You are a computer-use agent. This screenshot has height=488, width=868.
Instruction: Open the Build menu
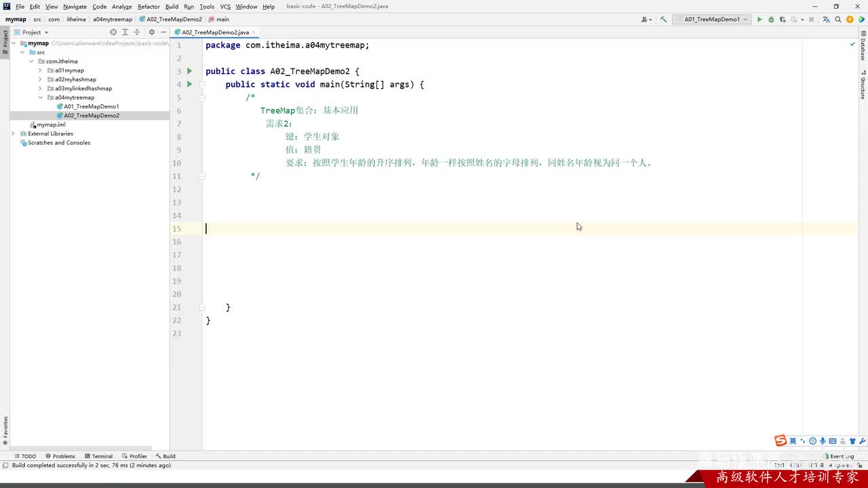tap(172, 7)
